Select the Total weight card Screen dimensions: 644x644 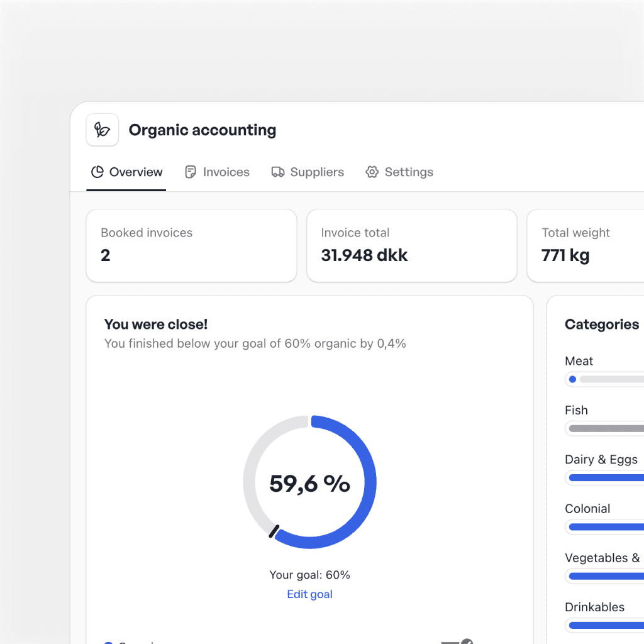pyautogui.click(x=585, y=245)
